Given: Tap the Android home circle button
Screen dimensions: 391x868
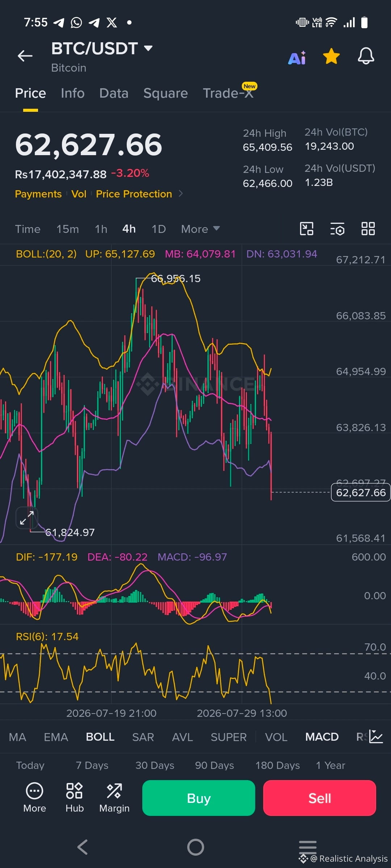Looking at the screenshot, I should click(195, 847).
